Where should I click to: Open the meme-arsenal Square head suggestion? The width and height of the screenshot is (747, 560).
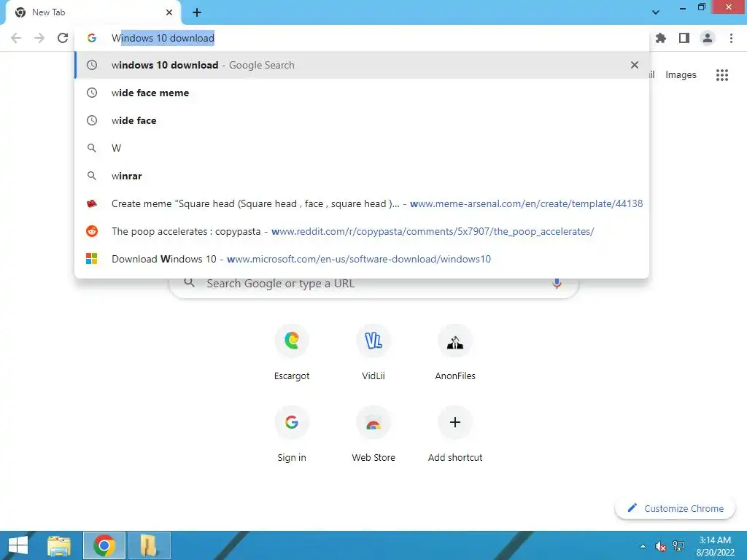362,203
